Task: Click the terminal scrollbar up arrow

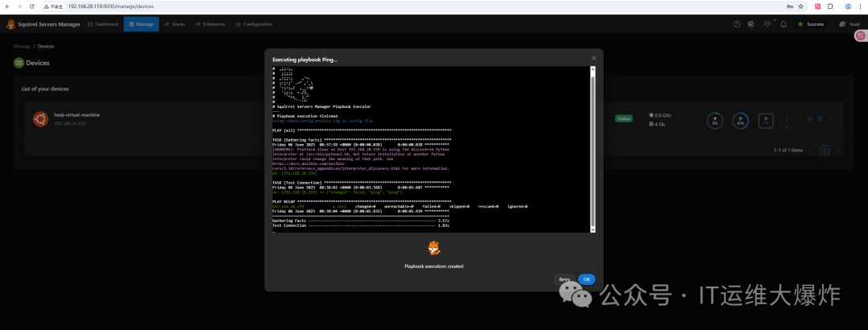Action: pyautogui.click(x=593, y=69)
